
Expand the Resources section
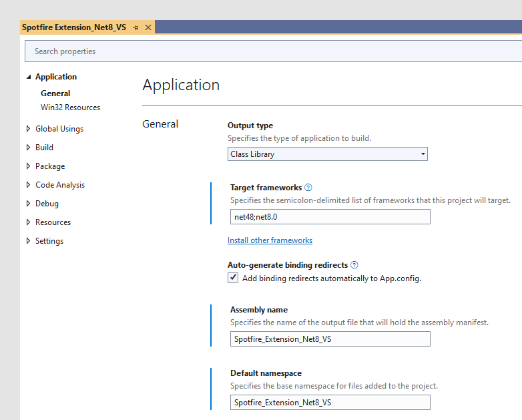click(x=28, y=222)
